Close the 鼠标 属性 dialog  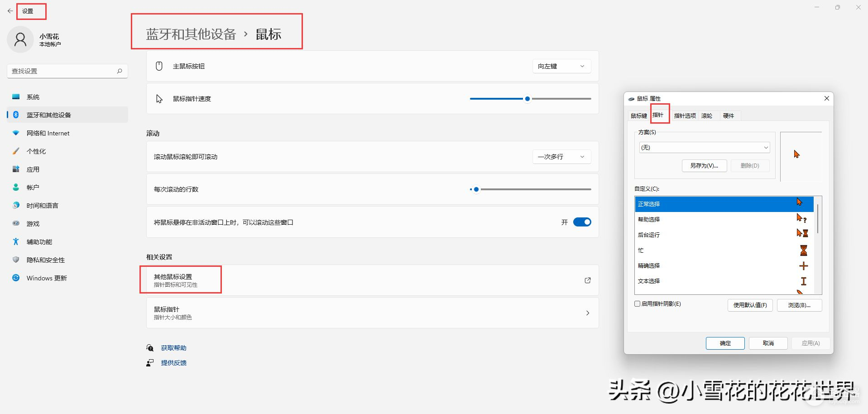[826, 98]
